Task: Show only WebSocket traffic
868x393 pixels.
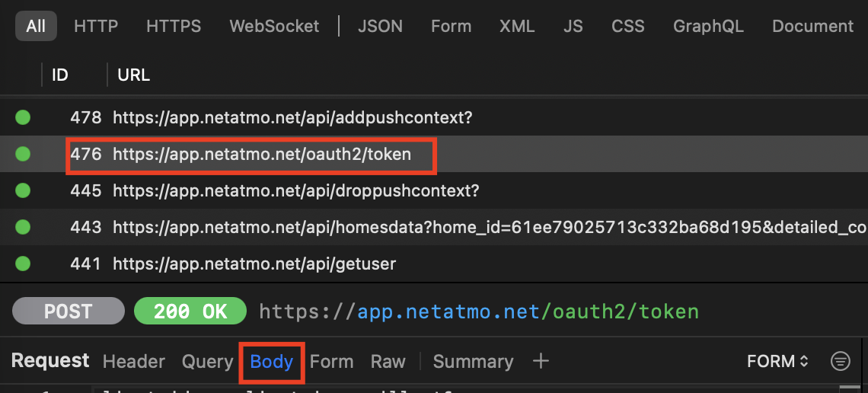Action: tap(274, 26)
